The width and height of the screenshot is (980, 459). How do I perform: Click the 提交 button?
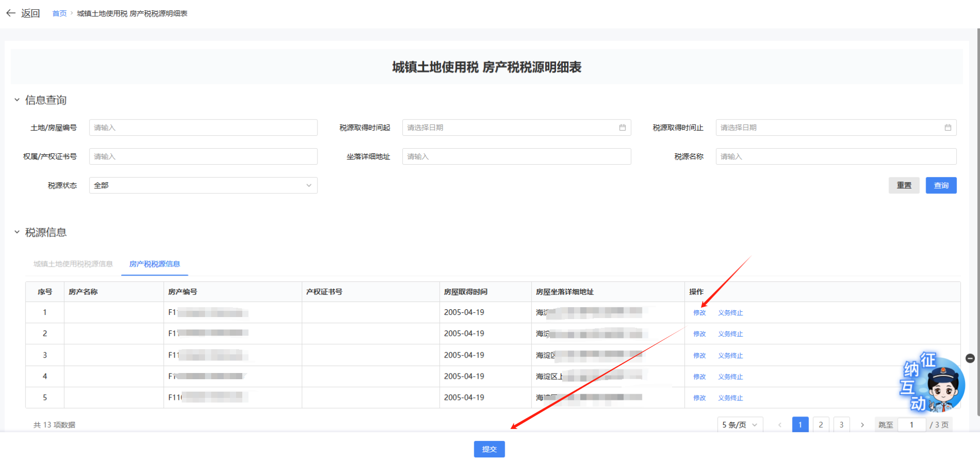point(489,449)
